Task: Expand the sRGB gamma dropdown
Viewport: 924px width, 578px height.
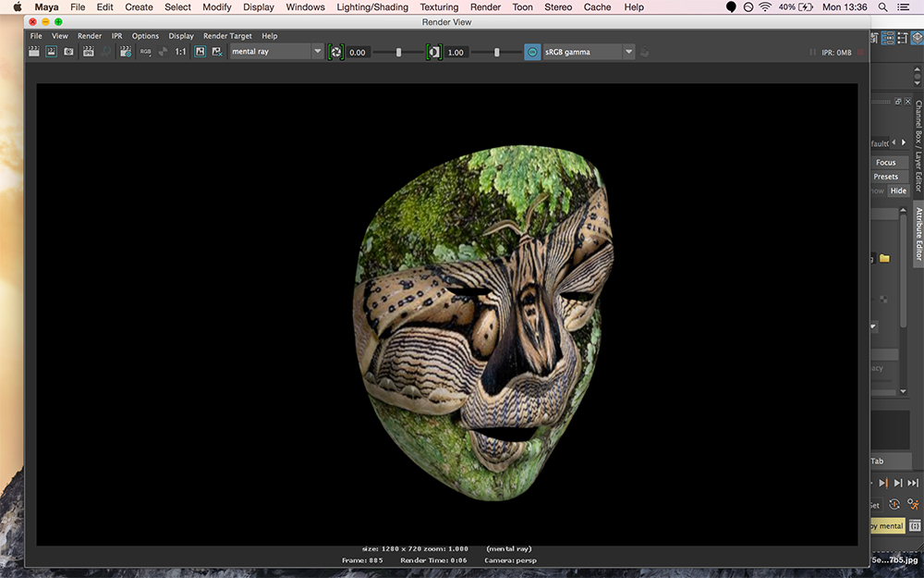Action: coord(628,52)
